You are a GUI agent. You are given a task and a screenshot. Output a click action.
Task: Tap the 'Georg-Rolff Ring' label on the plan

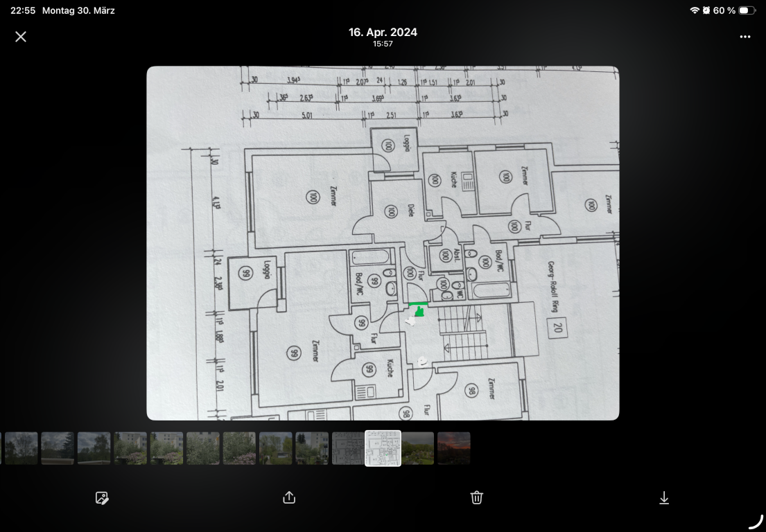[x=553, y=287]
